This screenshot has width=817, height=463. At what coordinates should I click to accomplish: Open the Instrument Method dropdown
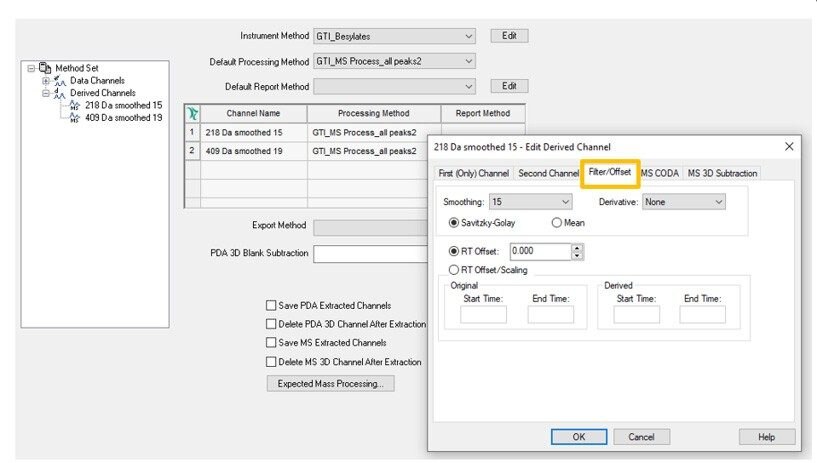[394, 36]
